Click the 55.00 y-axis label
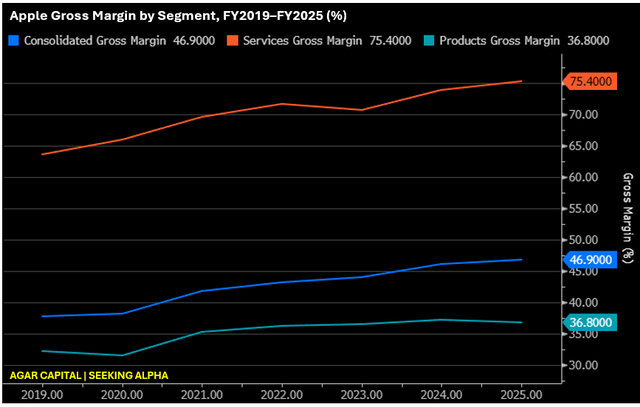Screen dimensions: 640x407 584,209
